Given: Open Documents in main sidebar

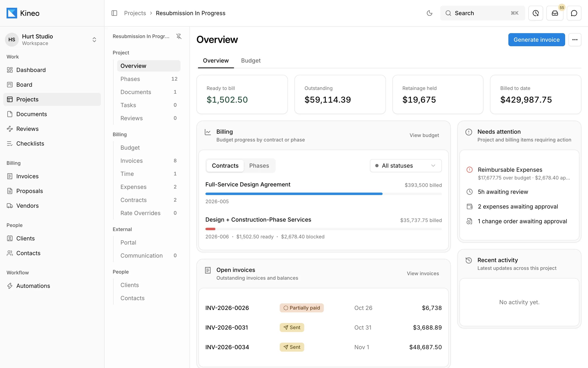Looking at the screenshot, I should click(x=52, y=114).
